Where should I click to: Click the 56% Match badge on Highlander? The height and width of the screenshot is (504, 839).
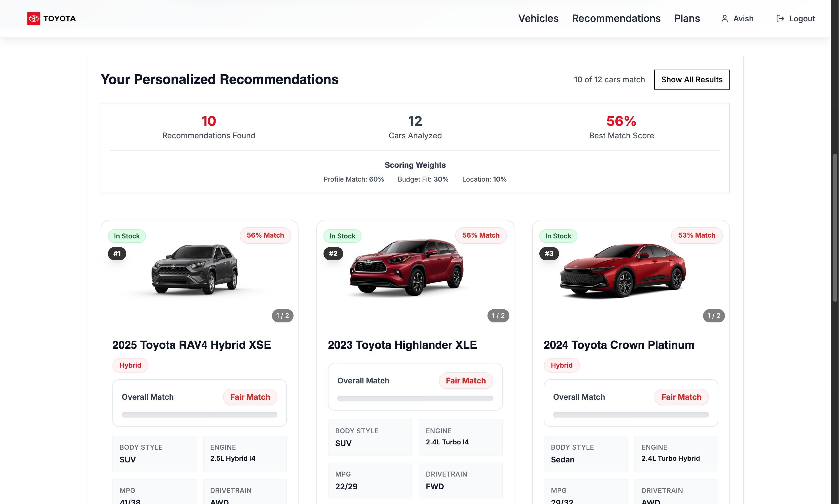pyautogui.click(x=481, y=235)
